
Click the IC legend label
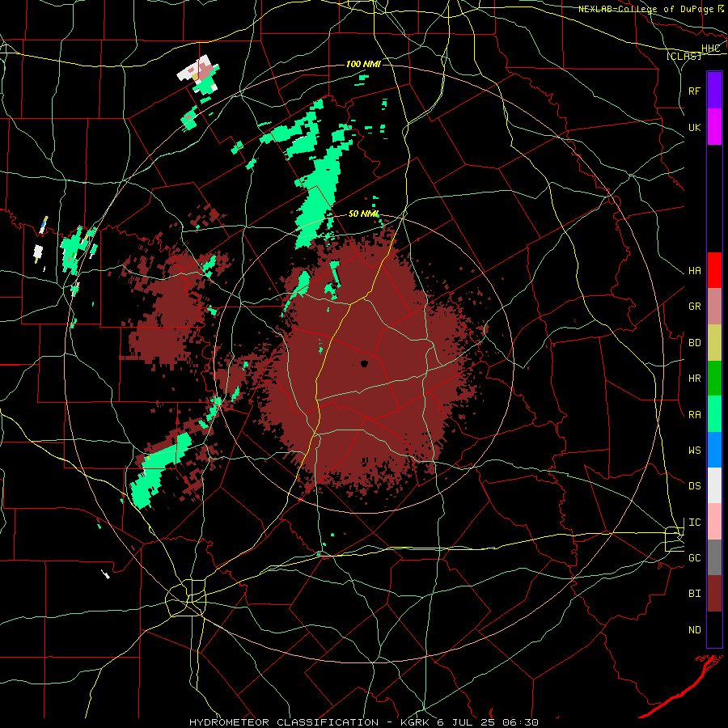point(694,523)
